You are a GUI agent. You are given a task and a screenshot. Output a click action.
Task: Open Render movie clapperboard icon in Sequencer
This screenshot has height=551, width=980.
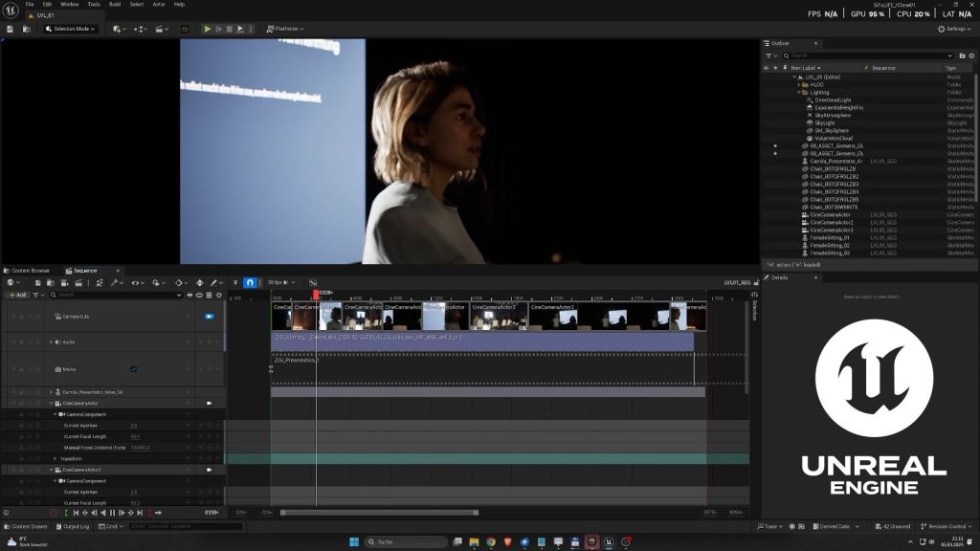(x=78, y=283)
